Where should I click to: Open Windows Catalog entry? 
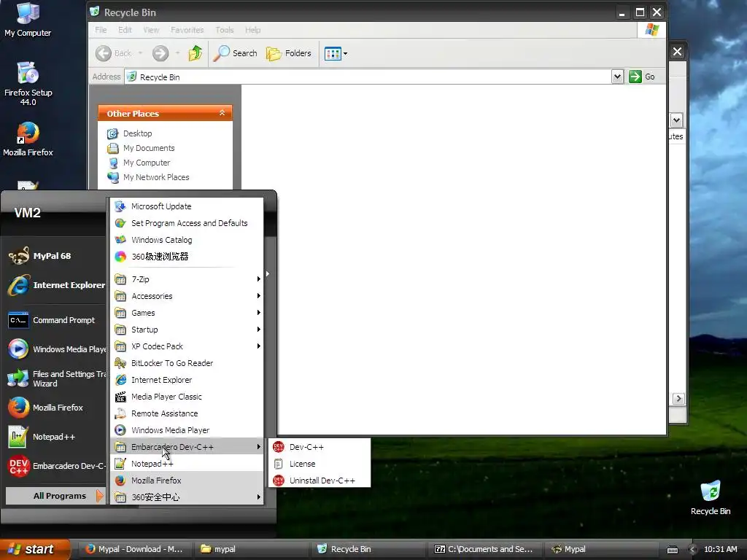(187, 239)
